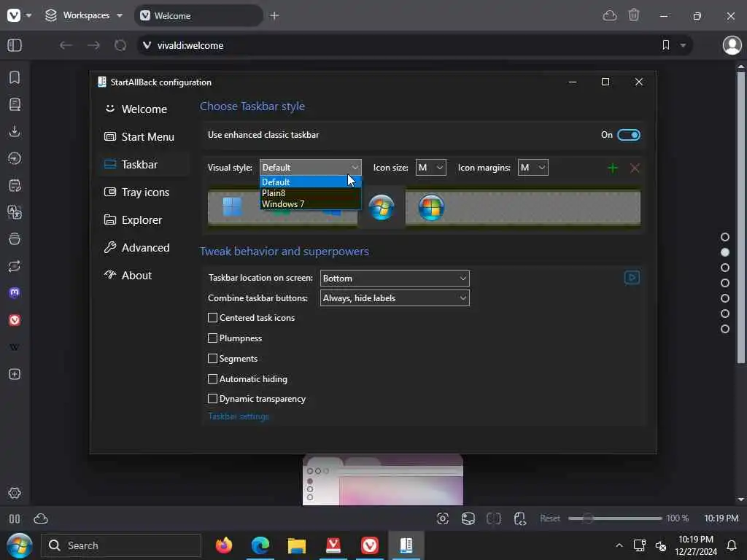Open the Vivaldi main menu icon
This screenshot has width=747, height=560.
pyautogui.click(x=14, y=15)
